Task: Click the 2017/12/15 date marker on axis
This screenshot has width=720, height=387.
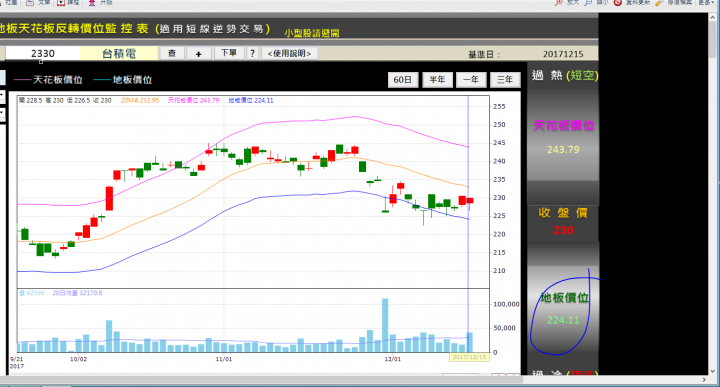Action: (469, 357)
